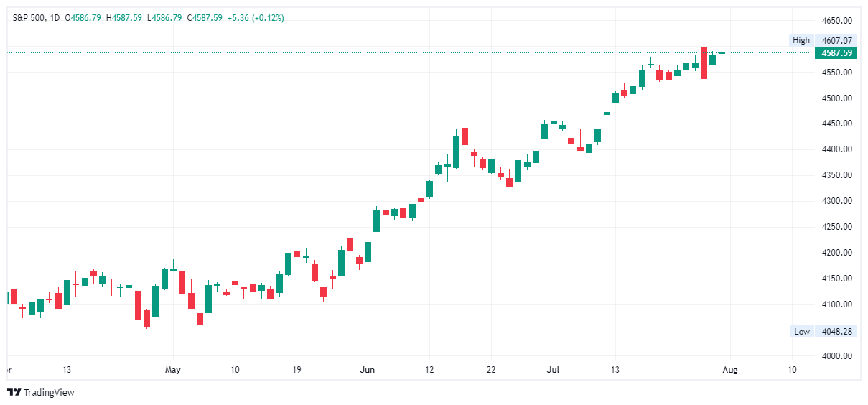The width and height of the screenshot is (868, 405).
Task: Click the 4300.00 price axis label
Action: coord(837,201)
